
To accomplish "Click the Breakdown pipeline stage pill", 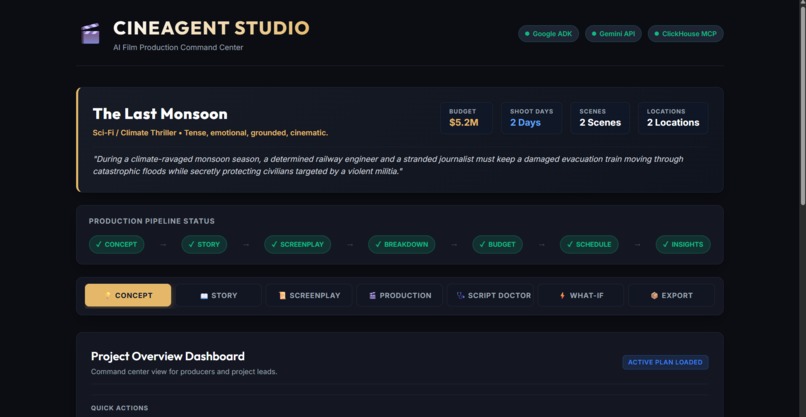I will point(401,245).
